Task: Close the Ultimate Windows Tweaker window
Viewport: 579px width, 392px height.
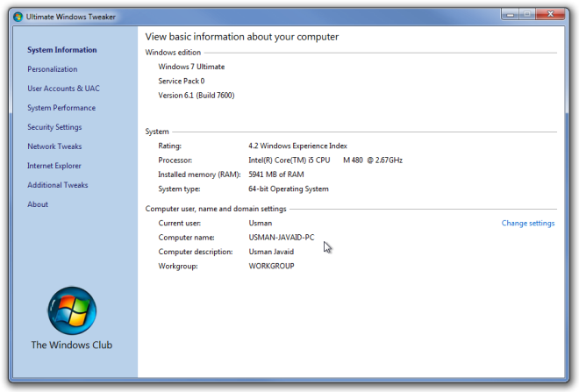Action: 550,14
